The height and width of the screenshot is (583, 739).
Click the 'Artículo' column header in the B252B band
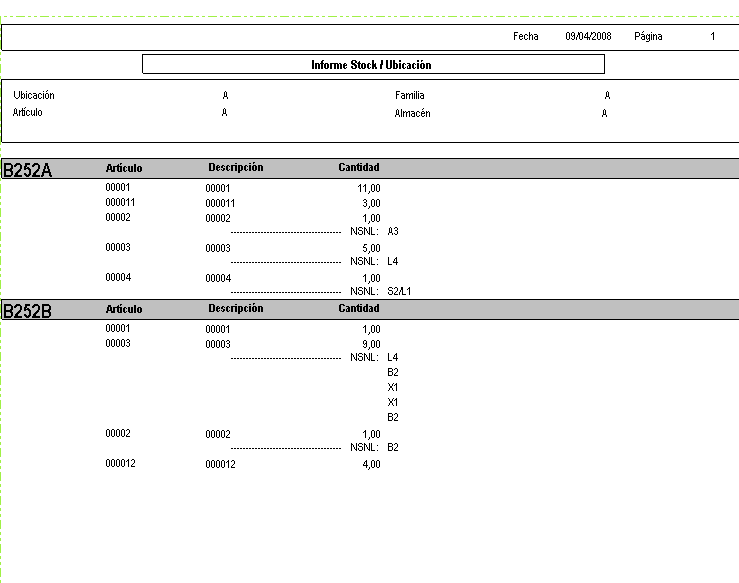(124, 309)
